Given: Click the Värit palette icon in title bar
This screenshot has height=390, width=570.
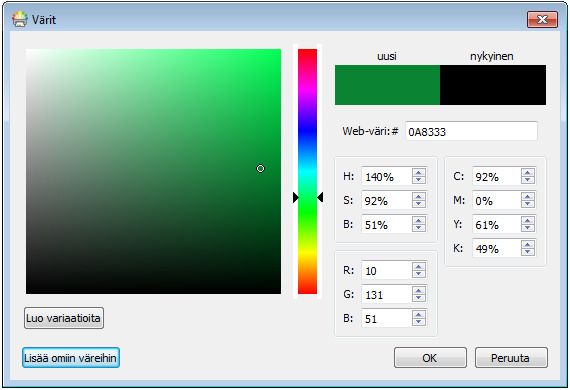Looking at the screenshot, I should click(20, 19).
